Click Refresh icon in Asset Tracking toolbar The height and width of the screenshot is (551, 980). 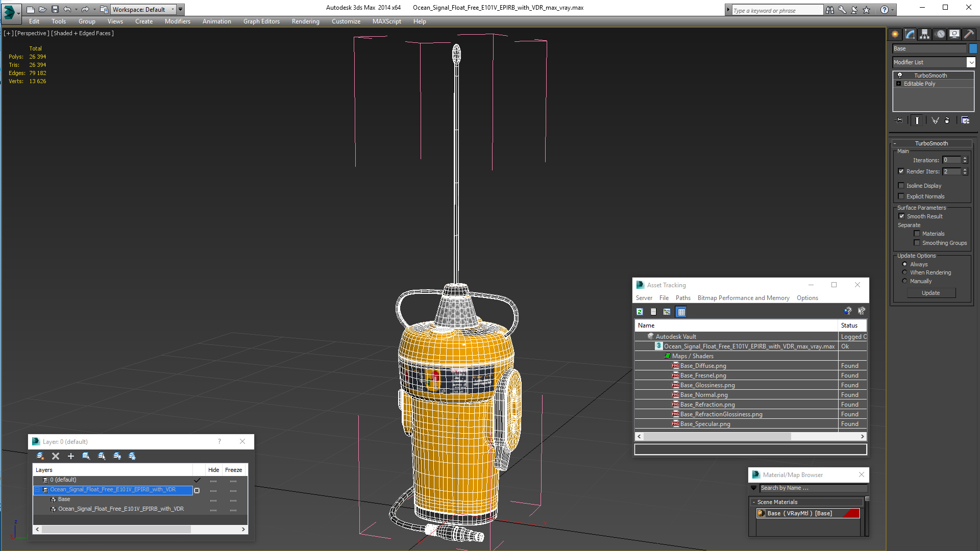(640, 312)
